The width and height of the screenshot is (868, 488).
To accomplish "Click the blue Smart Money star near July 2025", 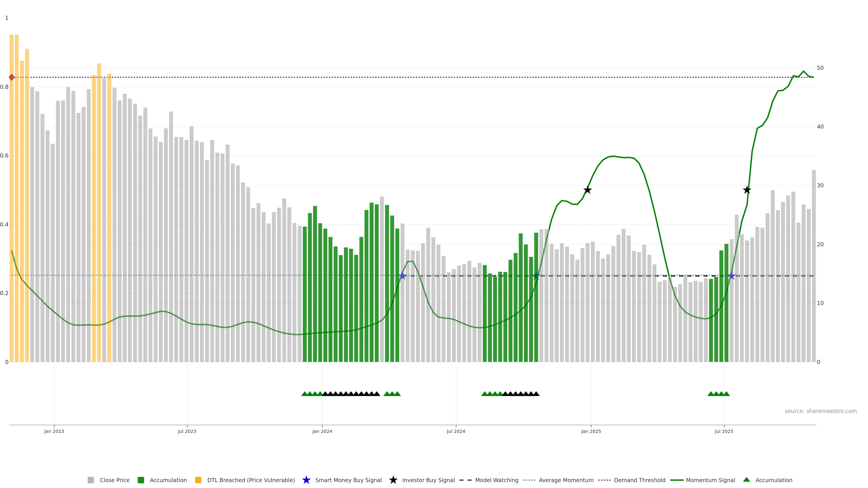I will (731, 276).
